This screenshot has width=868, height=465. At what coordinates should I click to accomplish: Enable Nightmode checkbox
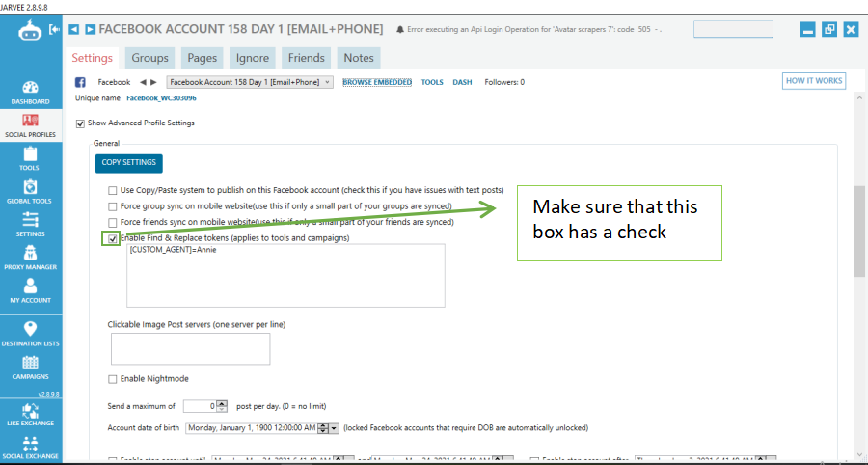point(113,379)
